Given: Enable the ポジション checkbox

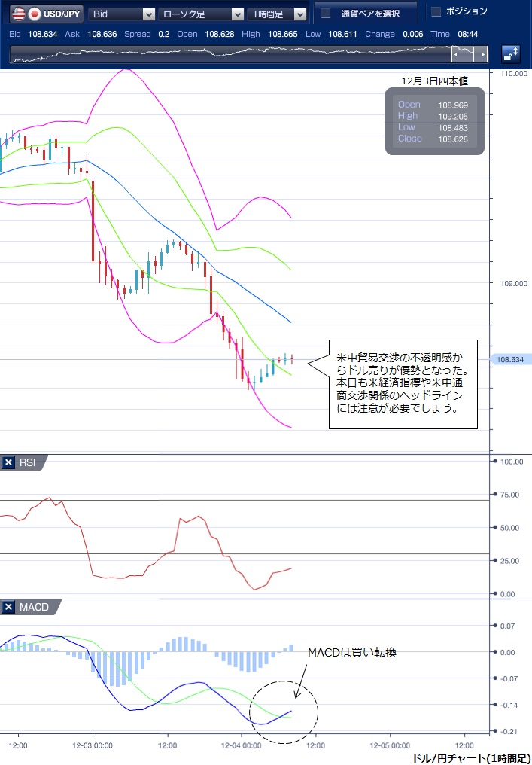Looking at the screenshot, I should (x=436, y=11).
